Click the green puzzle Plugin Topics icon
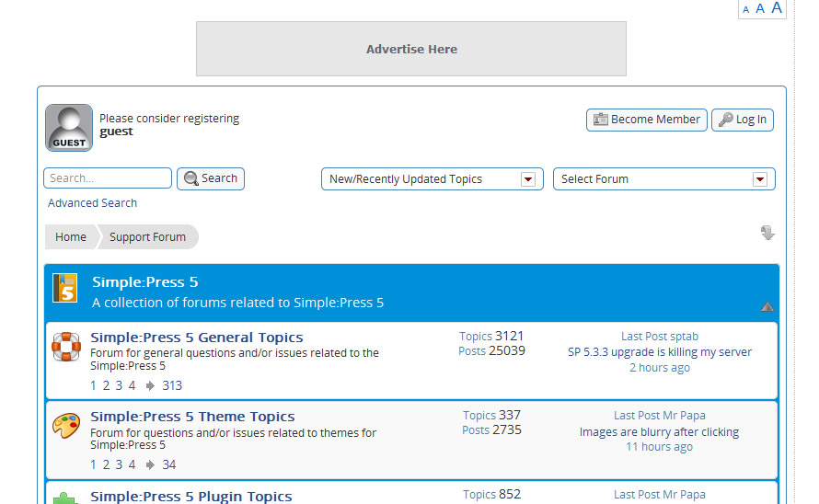 tap(66, 498)
